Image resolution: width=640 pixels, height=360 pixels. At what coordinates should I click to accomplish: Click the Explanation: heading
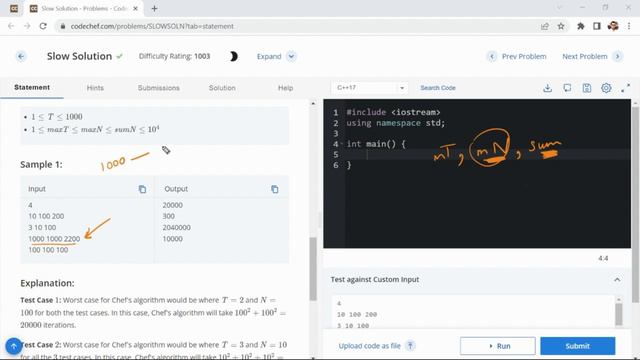(x=47, y=283)
